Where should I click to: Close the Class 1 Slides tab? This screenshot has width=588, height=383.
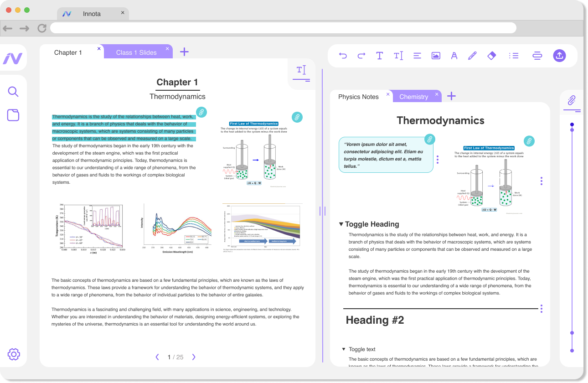pyautogui.click(x=167, y=48)
